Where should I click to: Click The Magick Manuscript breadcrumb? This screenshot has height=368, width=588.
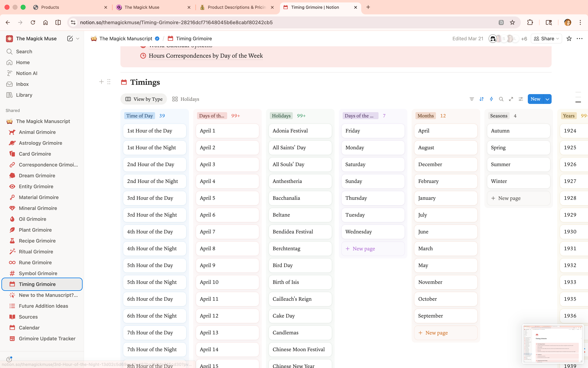tap(126, 38)
